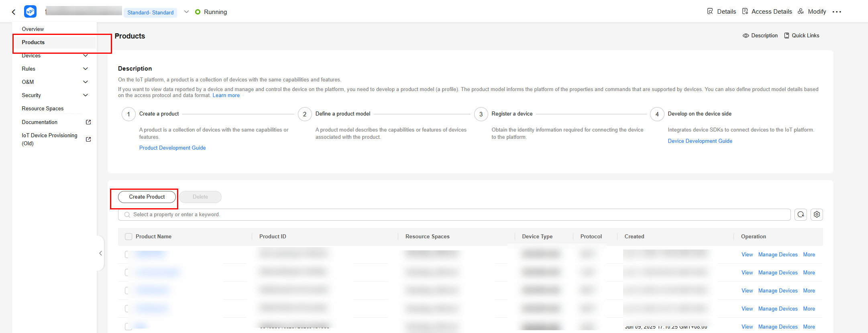Click the product search input field
The image size is (868, 333).
coord(454,215)
